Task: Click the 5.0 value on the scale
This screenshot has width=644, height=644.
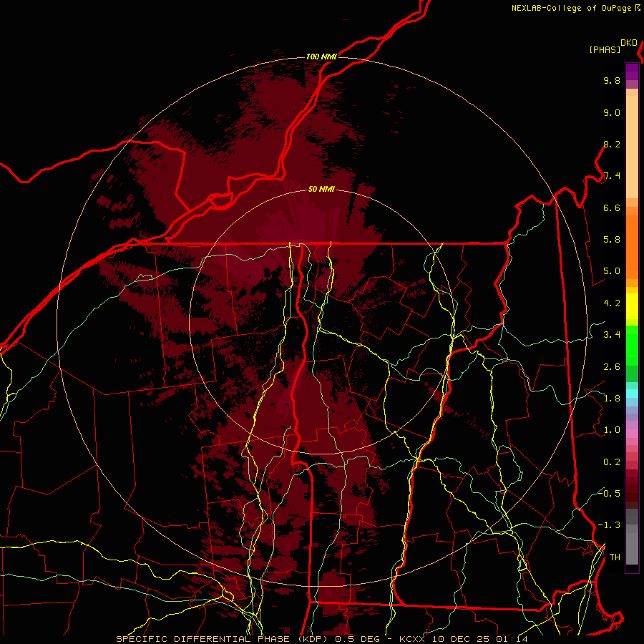Action: [612, 271]
